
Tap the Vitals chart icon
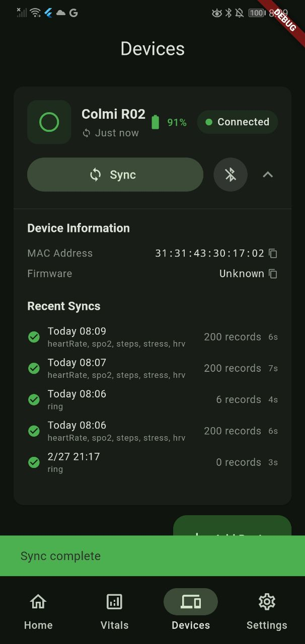pos(114,602)
